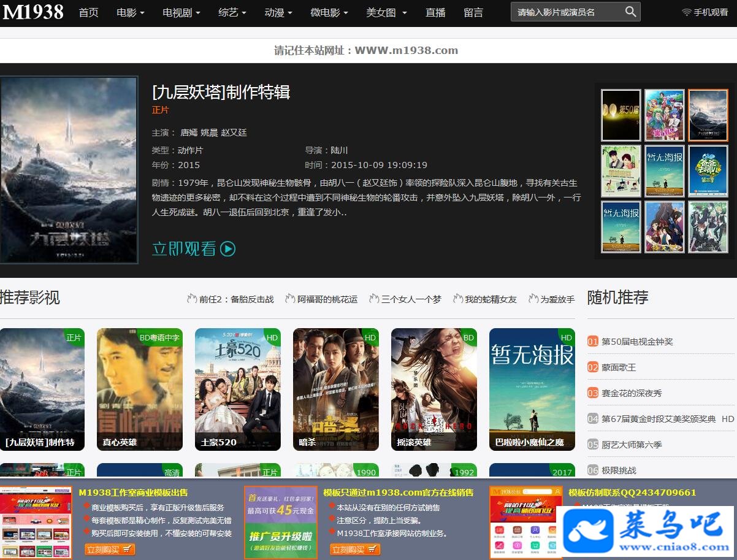Click the flame icon before 三个女人一个梦
The height and width of the screenshot is (560, 737).
coord(373,299)
